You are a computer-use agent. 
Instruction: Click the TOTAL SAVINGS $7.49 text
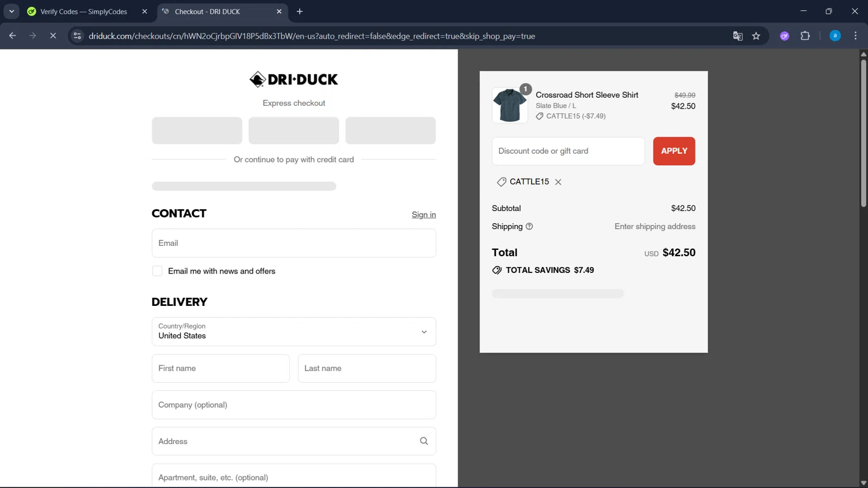coord(550,270)
